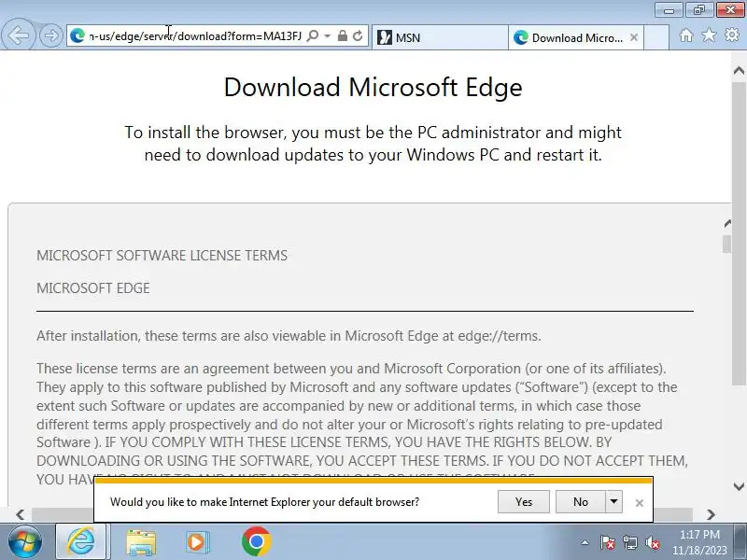The width and height of the screenshot is (747, 560).
Task: Go back with the browser Back arrow
Action: (x=18, y=35)
